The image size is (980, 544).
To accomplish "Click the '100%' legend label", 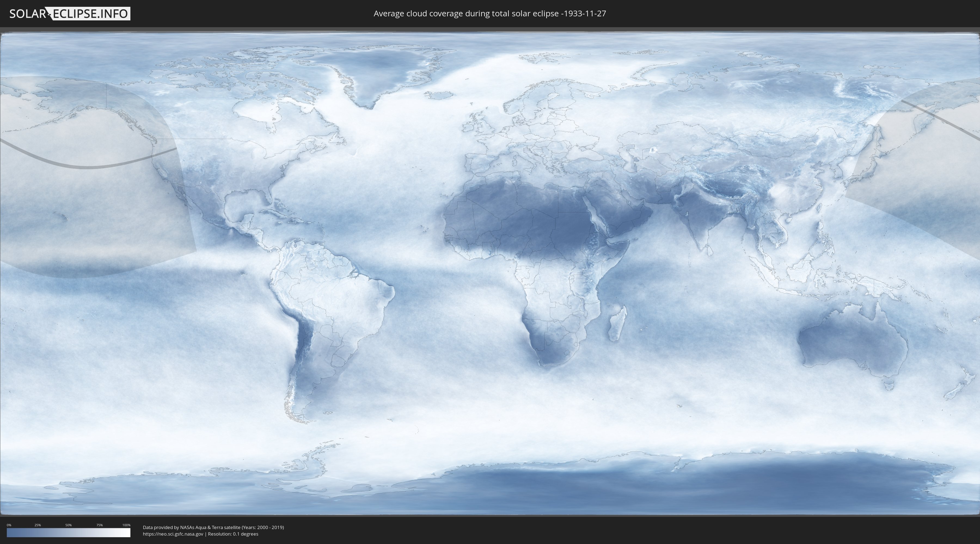I will click(x=126, y=525).
